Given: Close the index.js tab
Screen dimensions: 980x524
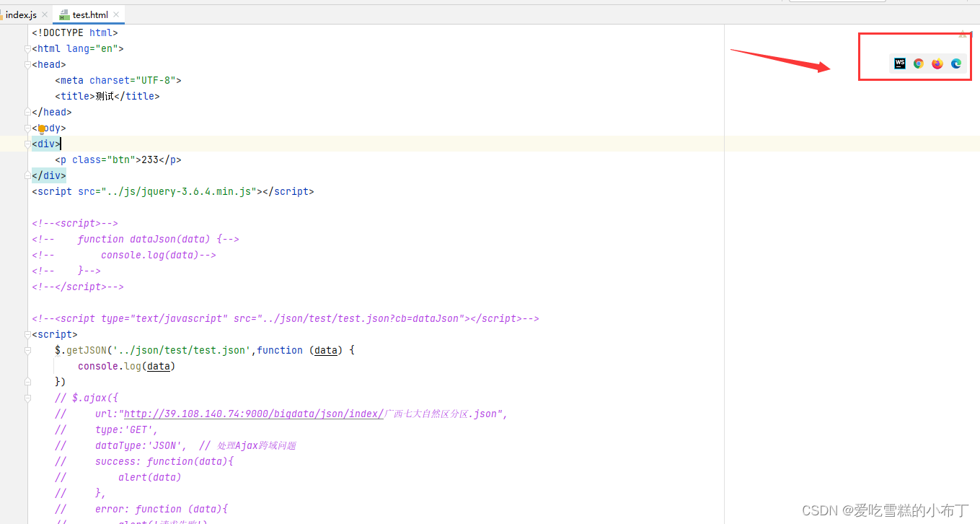Looking at the screenshot, I should 45,14.
